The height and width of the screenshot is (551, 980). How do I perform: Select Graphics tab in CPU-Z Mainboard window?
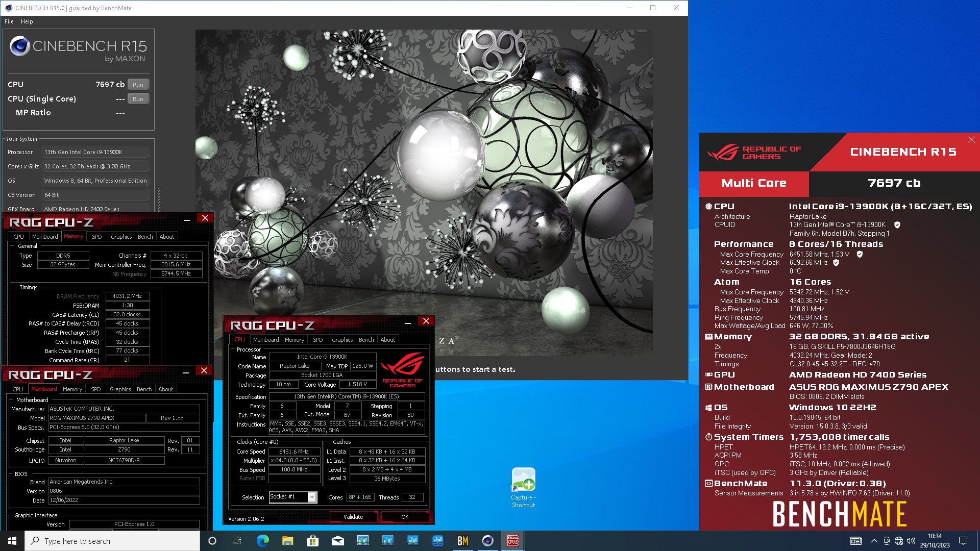click(120, 389)
